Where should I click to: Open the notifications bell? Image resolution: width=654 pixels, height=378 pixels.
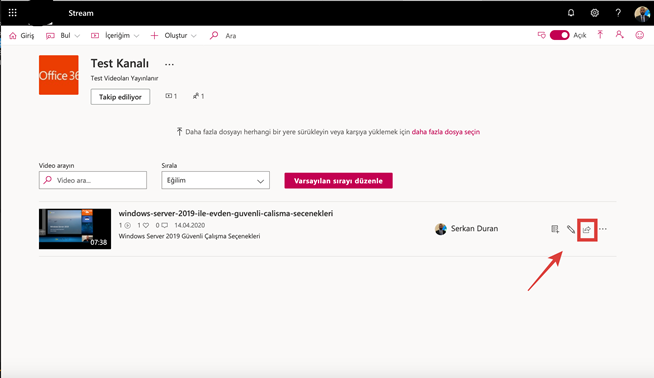click(571, 13)
